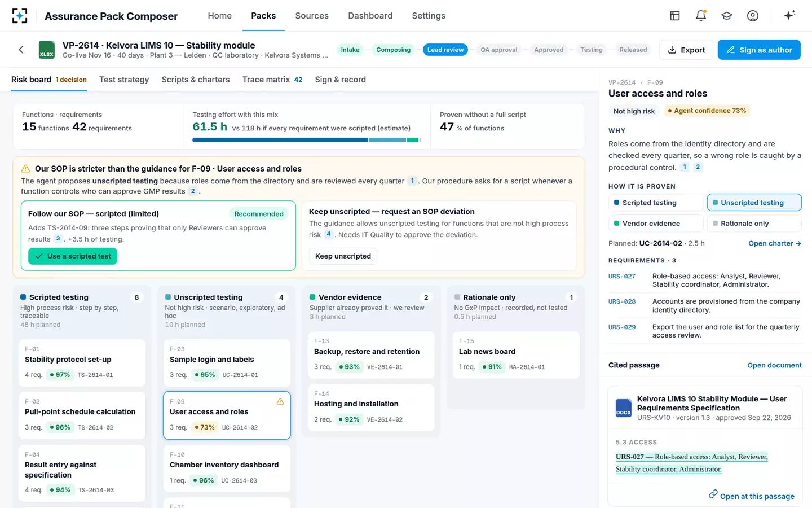This screenshot has height=508, width=812.
Task: Toggle the side panel layout icon
Action: click(675, 16)
